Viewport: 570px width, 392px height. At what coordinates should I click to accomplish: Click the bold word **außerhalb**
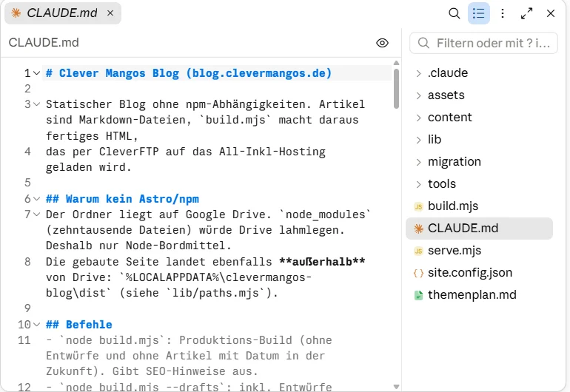click(322, 262)
